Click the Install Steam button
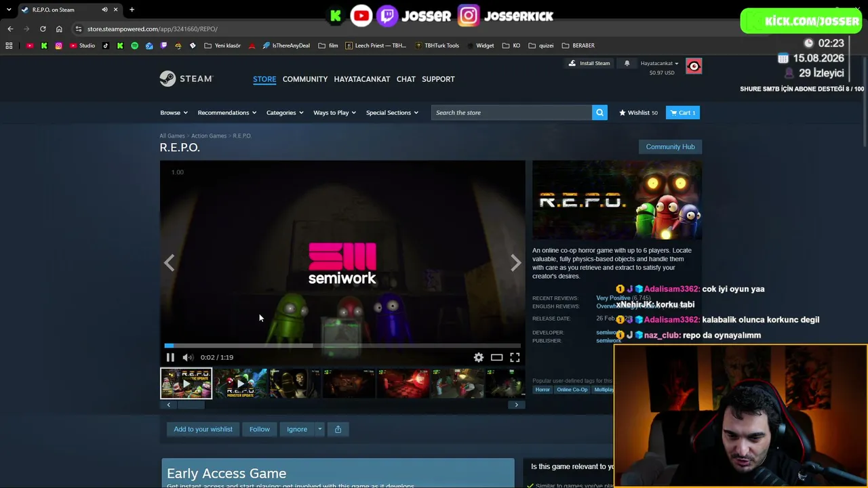868x488 pixels. [589, 63]
